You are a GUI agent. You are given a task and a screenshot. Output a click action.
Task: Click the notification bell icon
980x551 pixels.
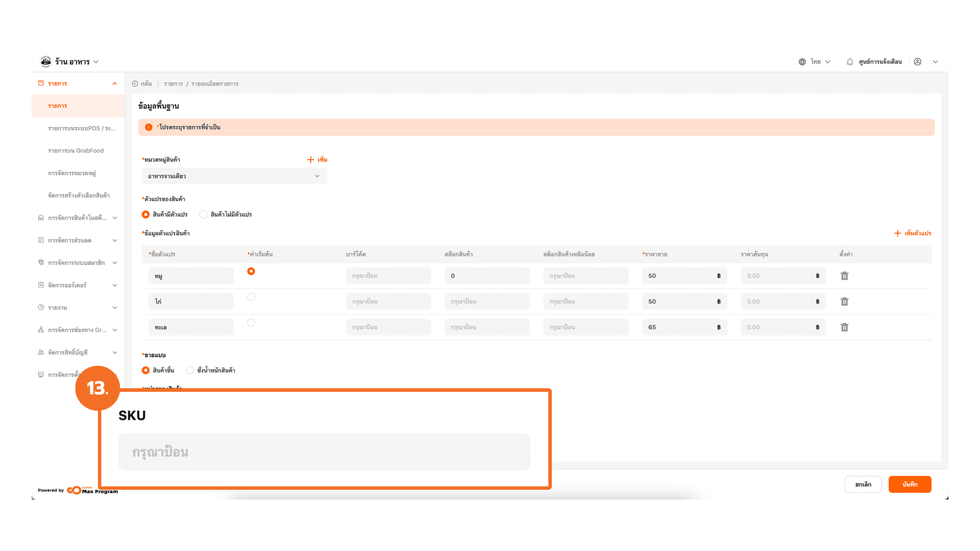850,62
